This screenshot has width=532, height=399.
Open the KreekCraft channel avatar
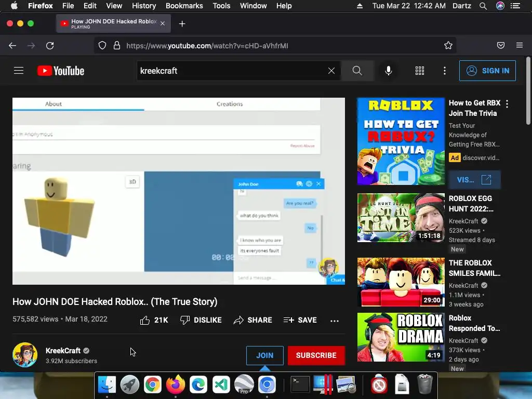25,355
